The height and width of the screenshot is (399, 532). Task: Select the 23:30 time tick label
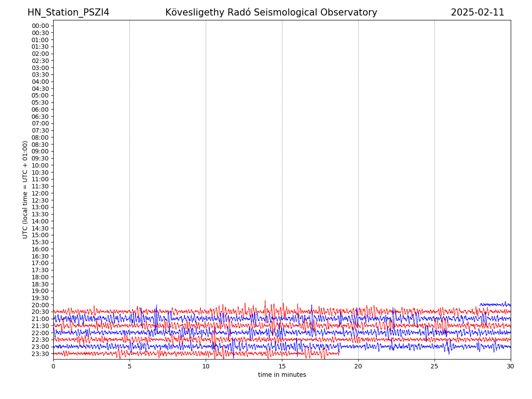pyautogui.click(x=40, y=354)
